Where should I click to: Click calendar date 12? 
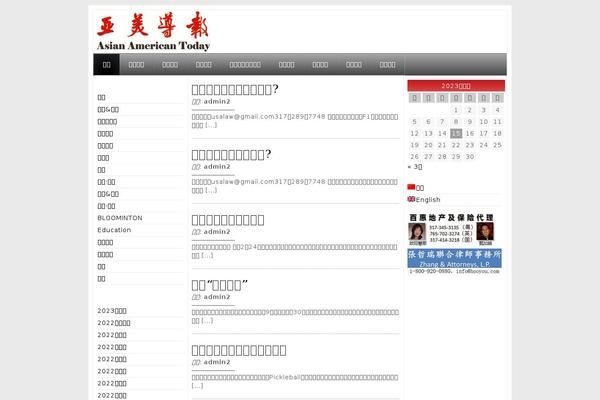[414, 133]
